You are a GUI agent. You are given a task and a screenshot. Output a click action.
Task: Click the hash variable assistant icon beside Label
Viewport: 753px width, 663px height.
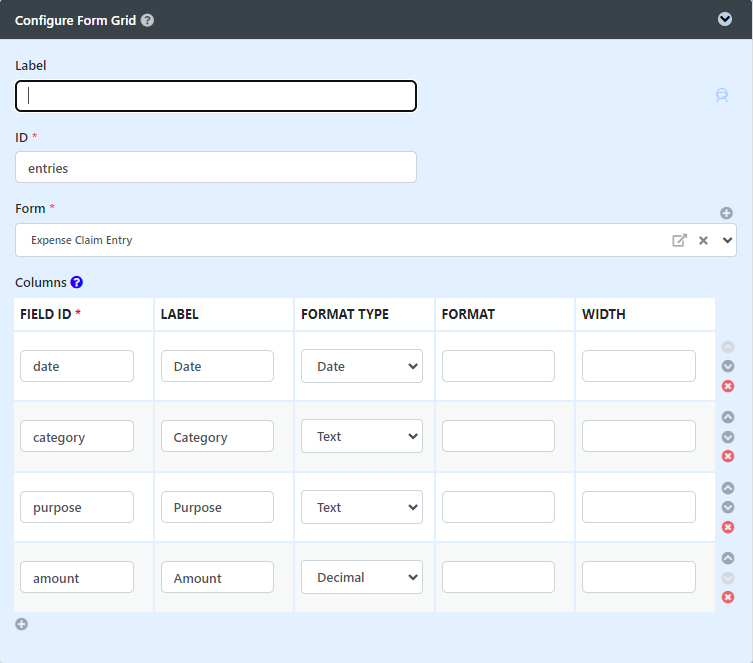[x=722, y=95]
